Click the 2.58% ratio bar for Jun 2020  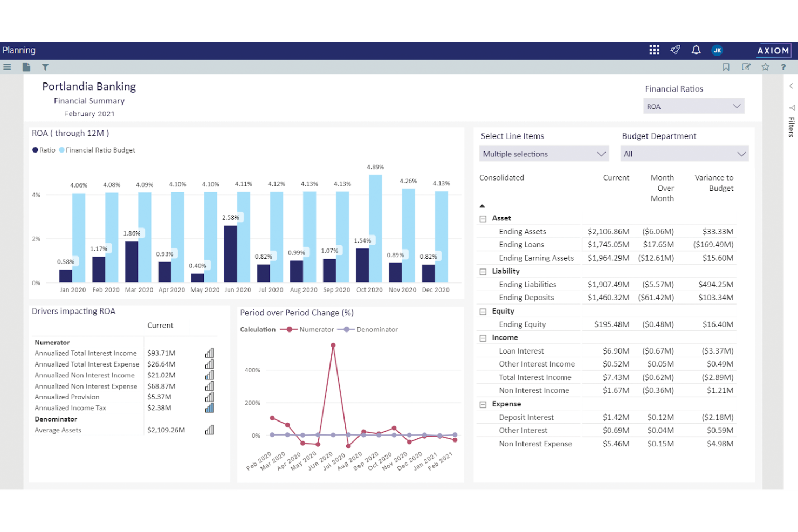point(231,254)
